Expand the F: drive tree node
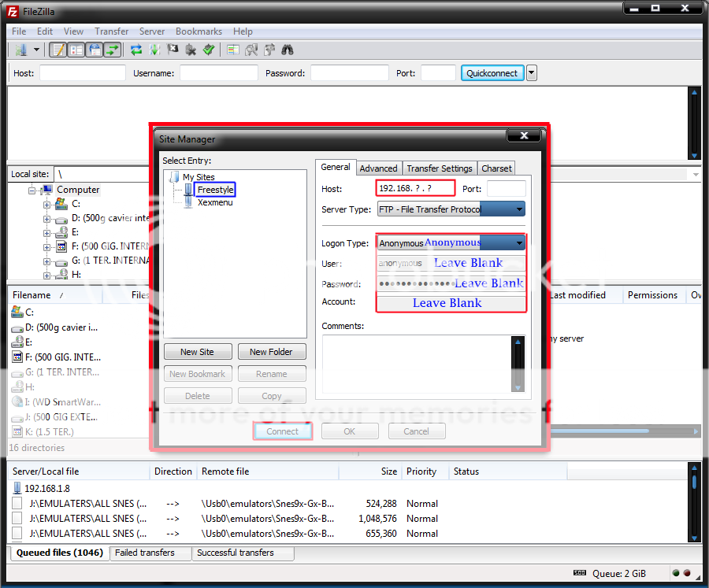The image size is (709, 588). coord(46,247)
